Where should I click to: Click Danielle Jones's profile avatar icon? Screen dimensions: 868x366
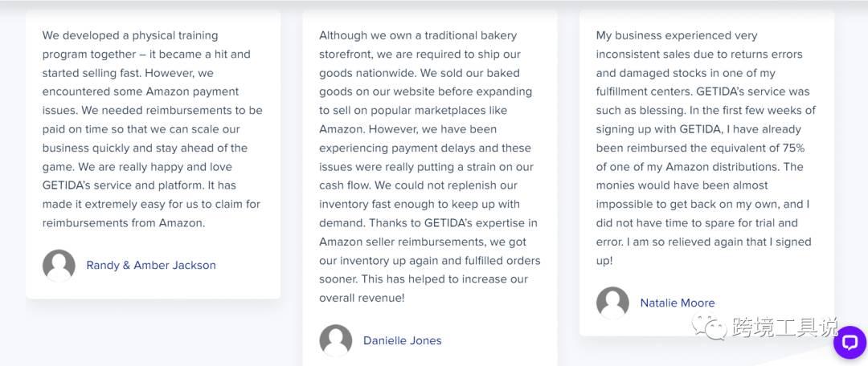tap(335, 340)
